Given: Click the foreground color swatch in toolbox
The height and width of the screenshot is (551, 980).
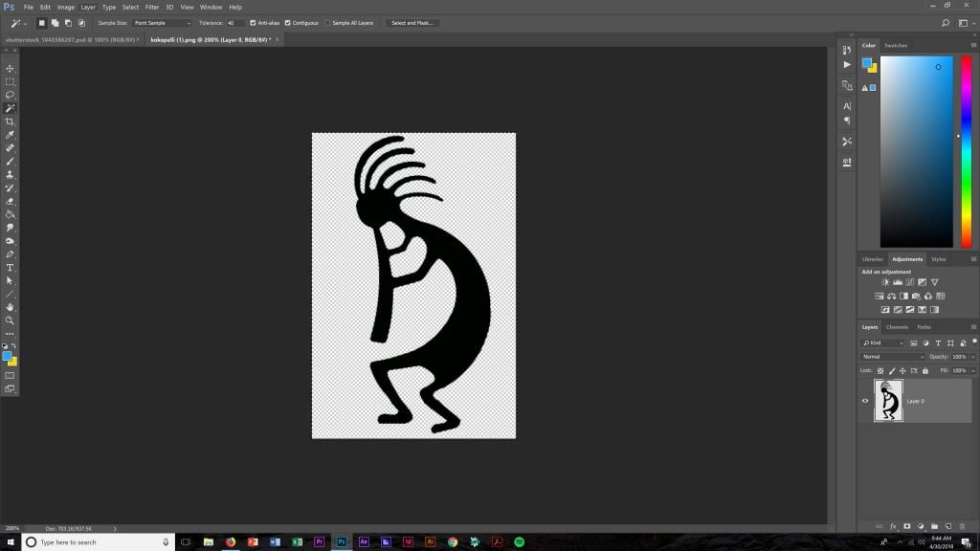Looking at the screenshot, I should pyautogui.click(x=7, y=356).
